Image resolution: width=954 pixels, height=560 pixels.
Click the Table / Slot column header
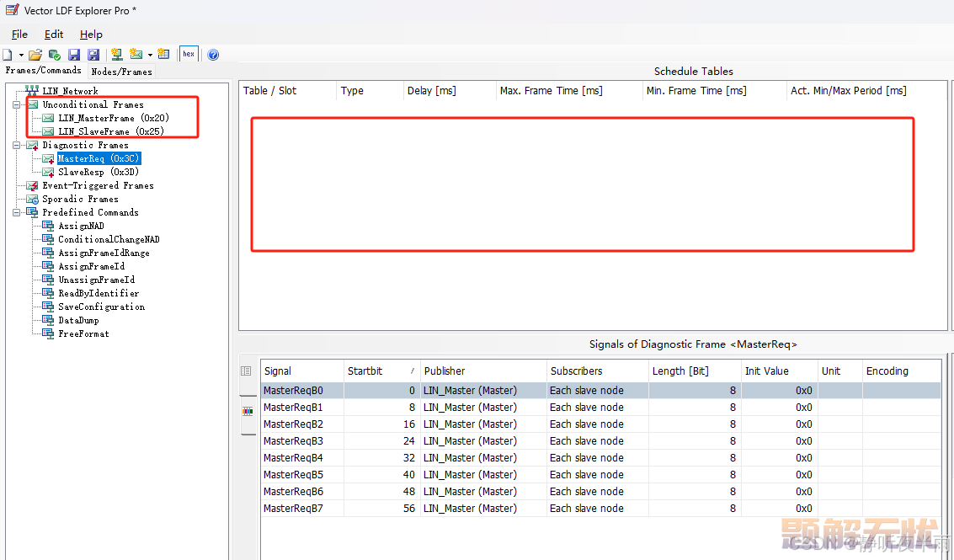[288, 91]
